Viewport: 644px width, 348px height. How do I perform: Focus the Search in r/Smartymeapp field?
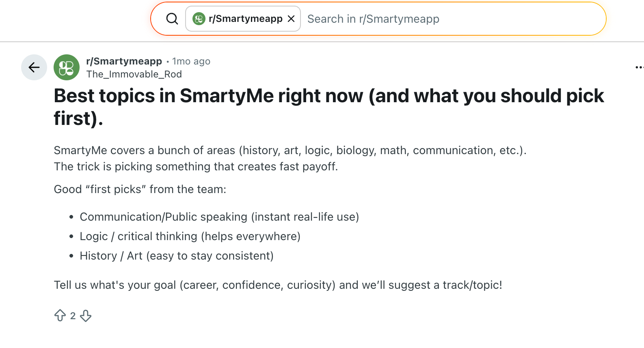click(447, 19)
